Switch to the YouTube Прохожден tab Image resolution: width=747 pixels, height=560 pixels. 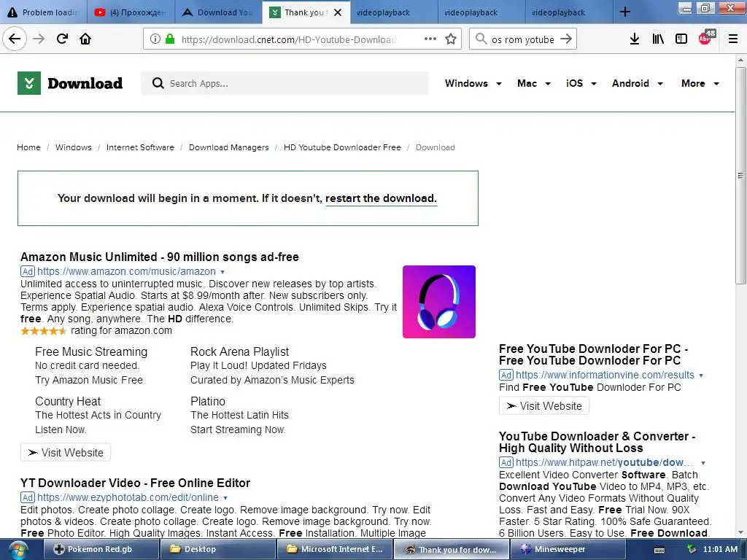click(131, 12)
